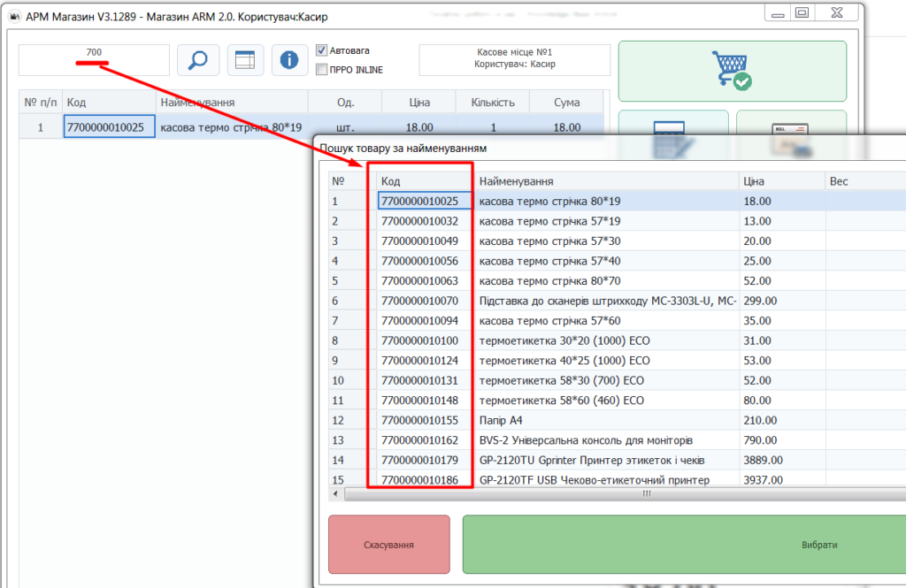906x588 pixels.
Task: Click the blue info icon button
Action: point(289,60)
